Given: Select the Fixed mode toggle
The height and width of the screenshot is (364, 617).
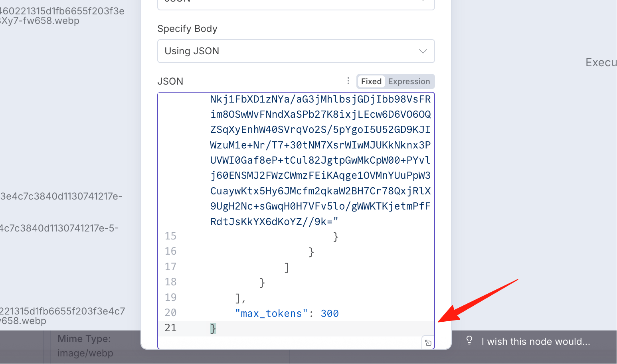Looking at the screenshot, I should [x=371, y=81].
